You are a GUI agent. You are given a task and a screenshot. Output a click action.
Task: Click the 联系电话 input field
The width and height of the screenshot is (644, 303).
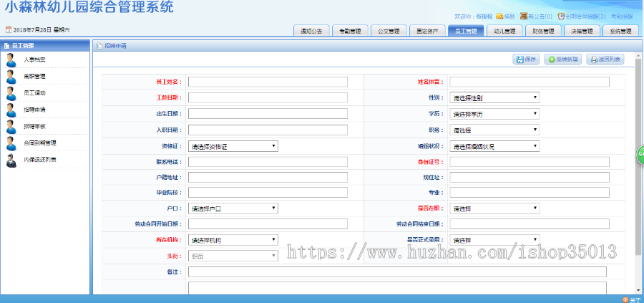(268, 162)
